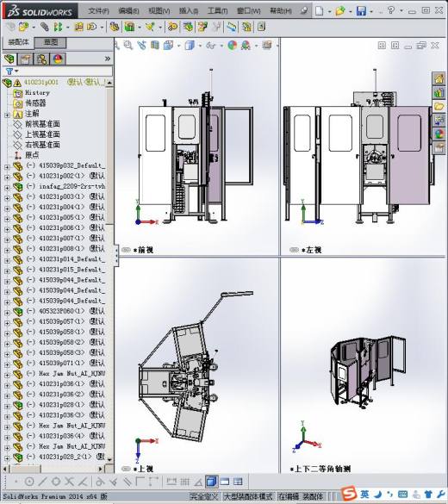
Task: Click the Apply Scene icon in heads-up toolbar
Action: pos(246,46)
